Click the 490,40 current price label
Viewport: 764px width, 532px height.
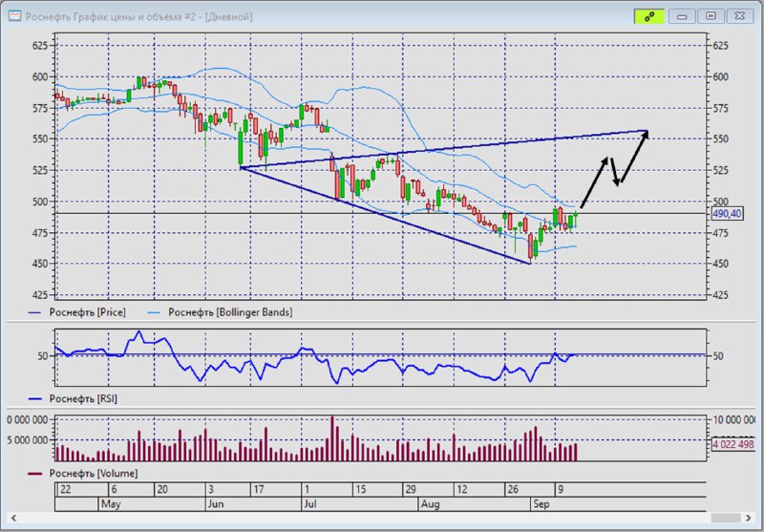click(727, 213)
